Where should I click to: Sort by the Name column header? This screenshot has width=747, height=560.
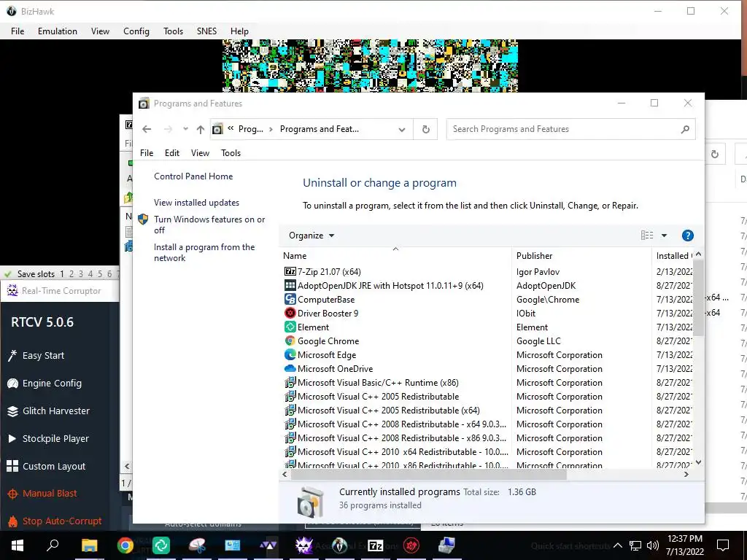coord(395,256)
